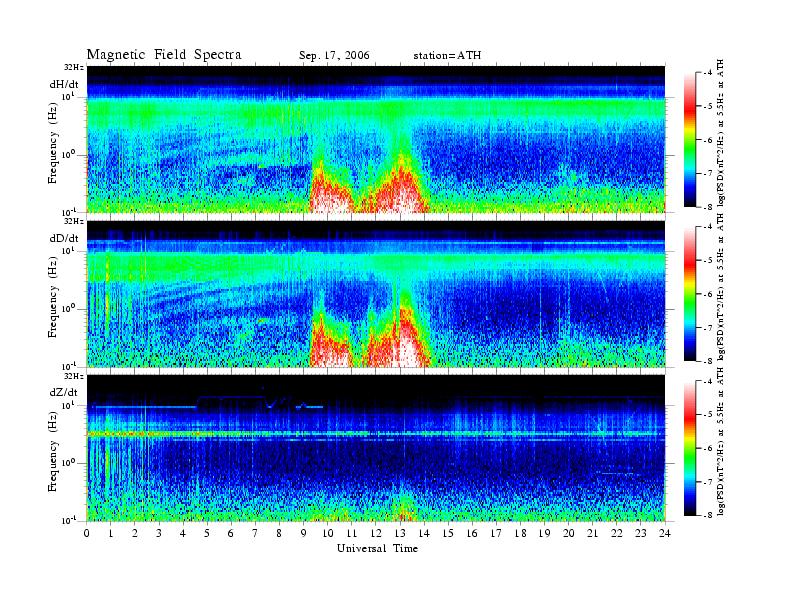The width and height of the screenshot is (792, 612).
Task: Click the time axis tick "2"
Action: [135, 533]
